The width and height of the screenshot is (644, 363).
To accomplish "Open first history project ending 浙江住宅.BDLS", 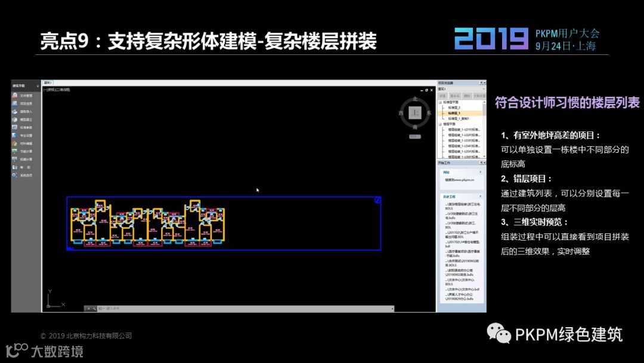I will [462, 207].
